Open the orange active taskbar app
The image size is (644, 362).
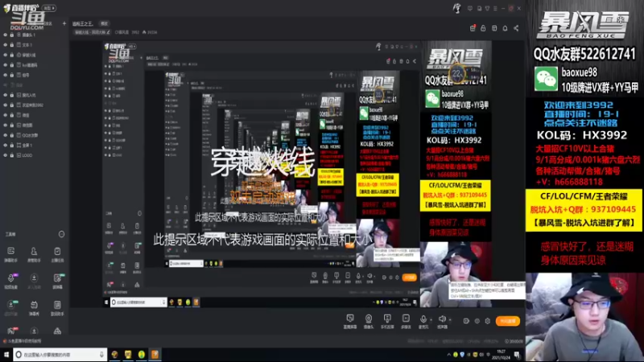(155, 355)
